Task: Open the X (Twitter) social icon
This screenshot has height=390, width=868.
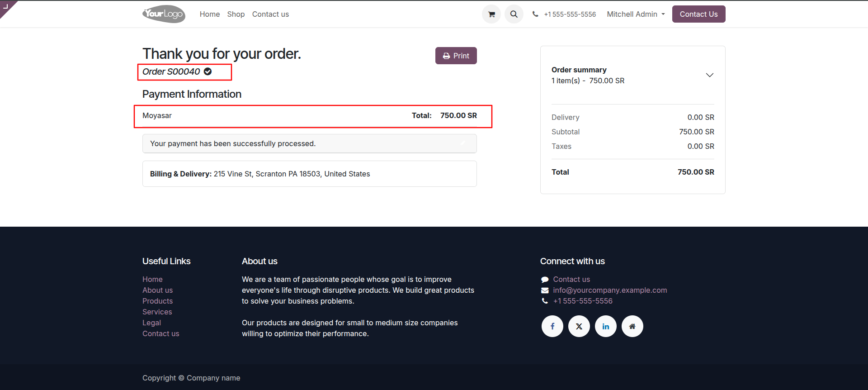Action: (579, 326)
